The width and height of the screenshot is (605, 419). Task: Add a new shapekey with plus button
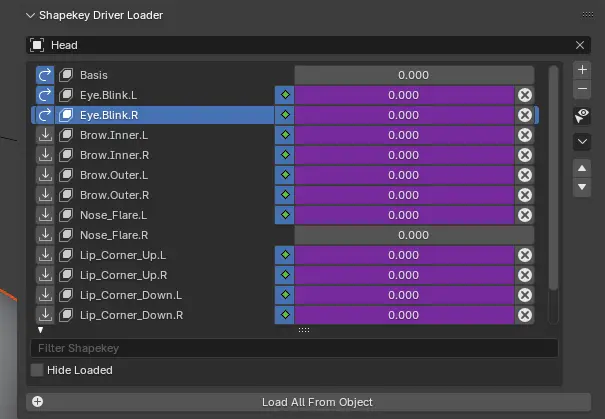[582, 70]
